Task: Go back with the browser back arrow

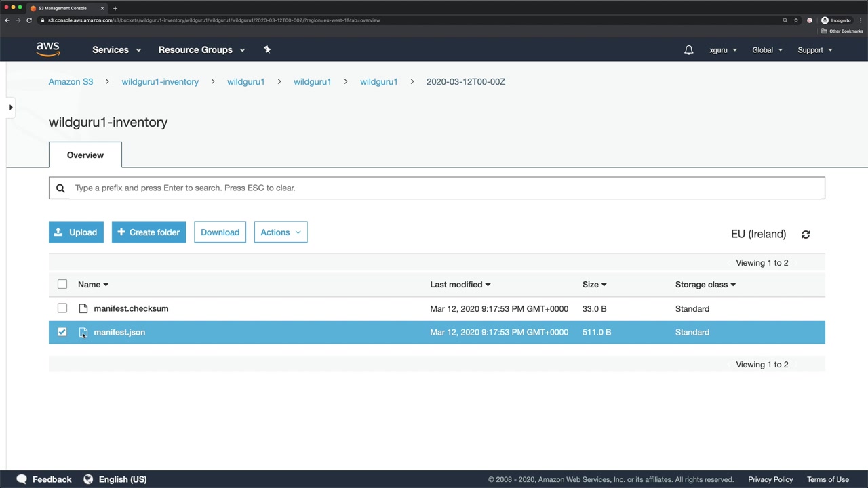Action: coord(7,20)
